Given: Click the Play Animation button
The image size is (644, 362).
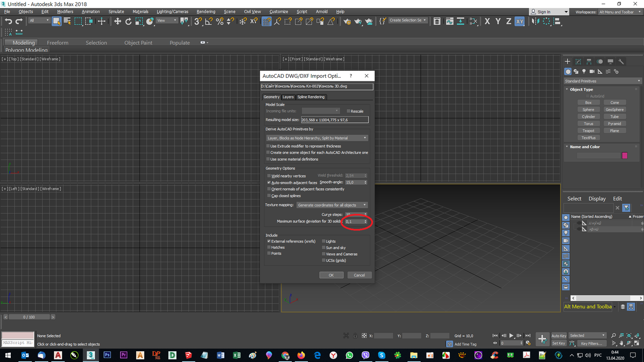Looking at the screenshot, I should coord(511,335).
